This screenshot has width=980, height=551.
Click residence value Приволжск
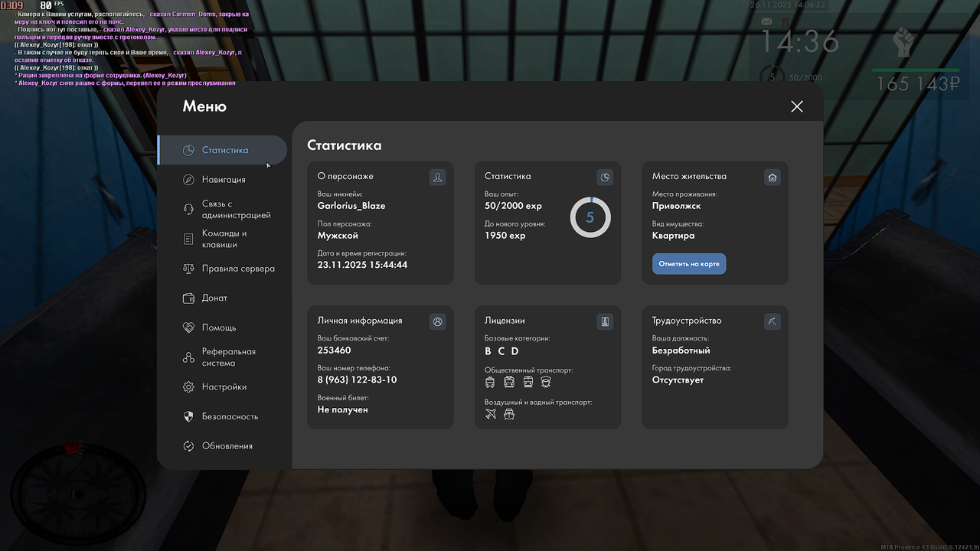pos(676,206)
